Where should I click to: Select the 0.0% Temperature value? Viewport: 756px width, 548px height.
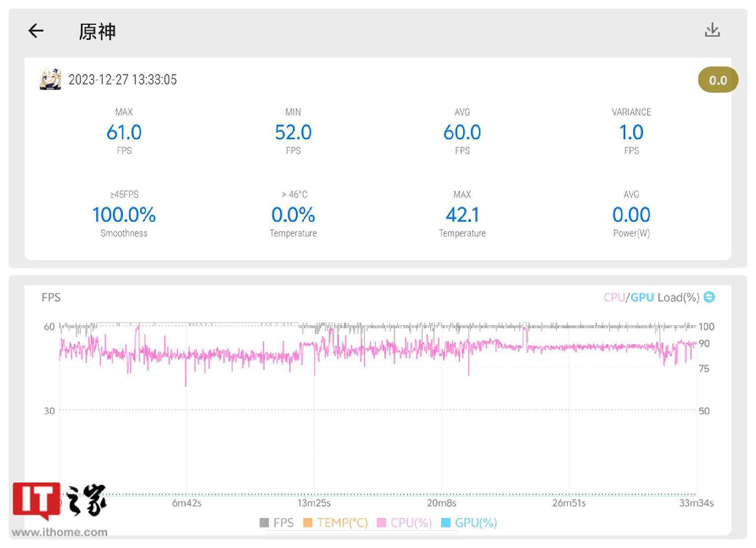pyautogui.click(x=293, y=215)
